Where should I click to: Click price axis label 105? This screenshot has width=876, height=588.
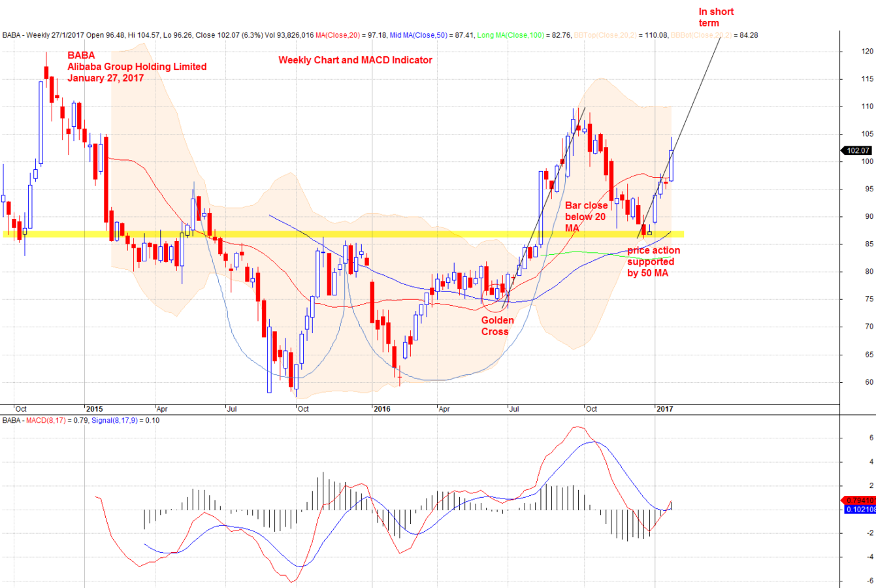(867, 134)
